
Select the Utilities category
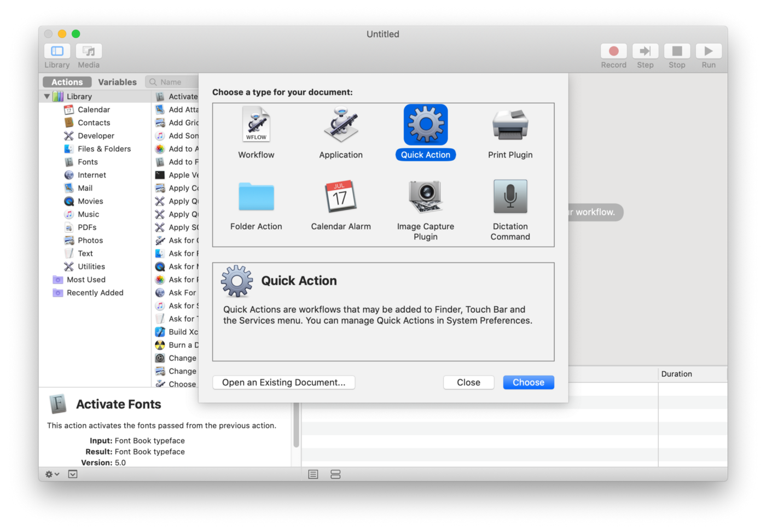point(91,267)
